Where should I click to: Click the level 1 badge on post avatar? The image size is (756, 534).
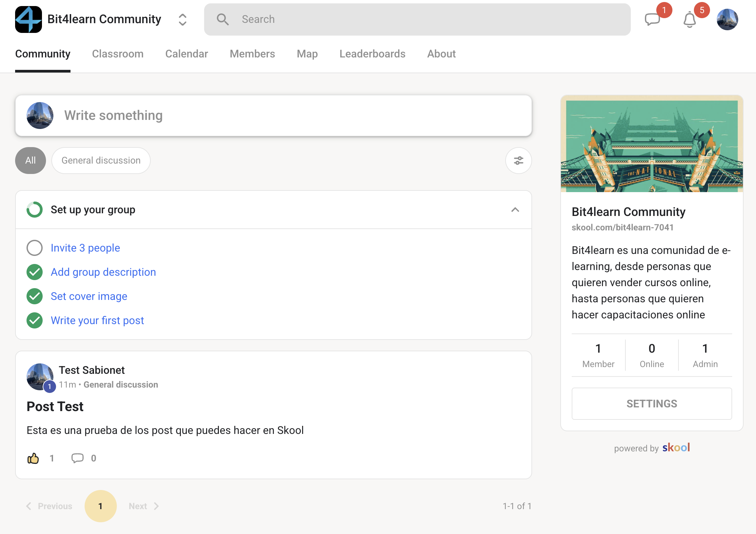(x=49, y=387)
